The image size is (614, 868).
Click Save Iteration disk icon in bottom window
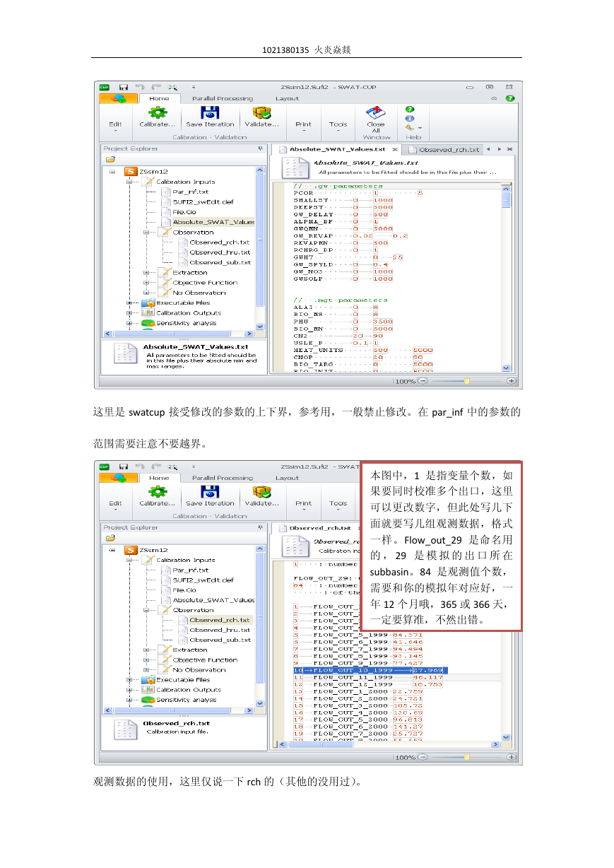pos(209,492)
